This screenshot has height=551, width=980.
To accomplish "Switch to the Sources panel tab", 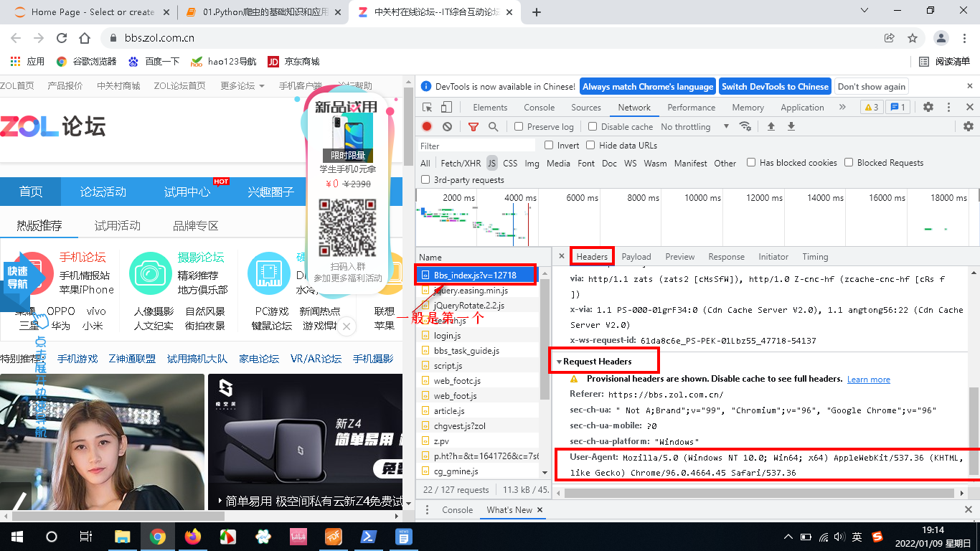I will pyautogui.click(x=586, y=108).
